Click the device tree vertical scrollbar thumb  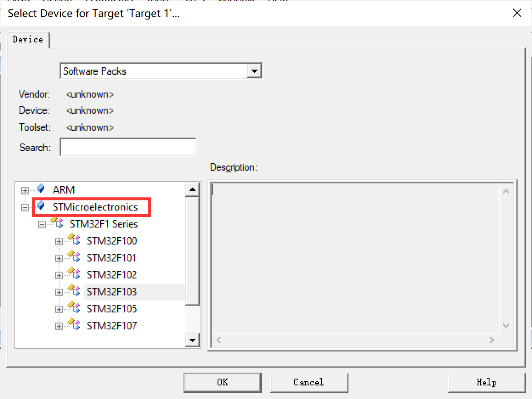pyautogui.click(x=192, y=250)
